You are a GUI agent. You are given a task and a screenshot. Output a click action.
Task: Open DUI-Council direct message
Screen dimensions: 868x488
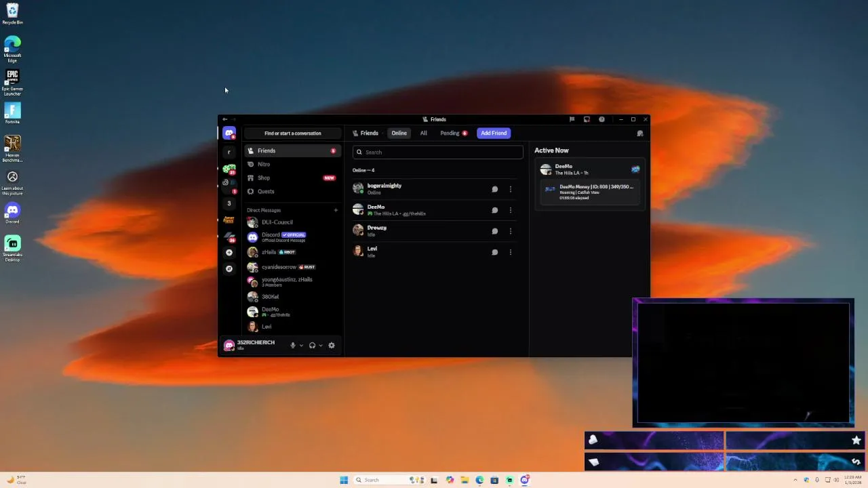pos(293,222)
